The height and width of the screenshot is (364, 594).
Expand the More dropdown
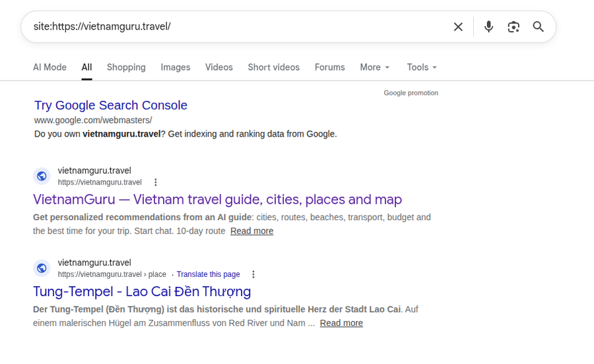(375, 67)
